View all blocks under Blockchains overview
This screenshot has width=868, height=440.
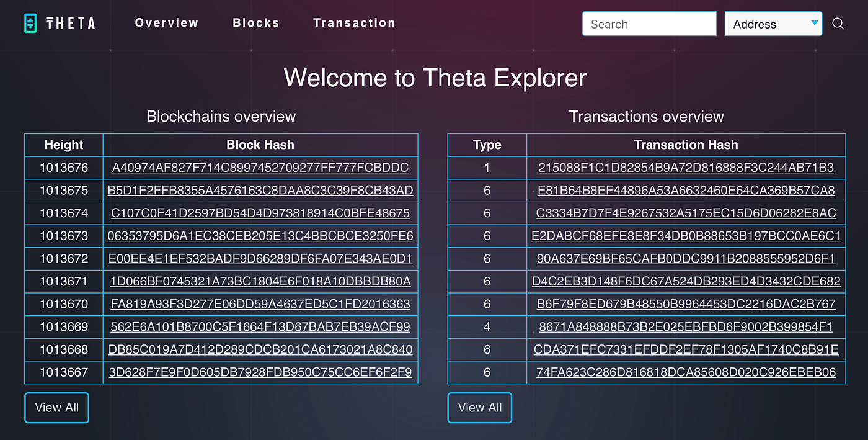tap(56, 408)
